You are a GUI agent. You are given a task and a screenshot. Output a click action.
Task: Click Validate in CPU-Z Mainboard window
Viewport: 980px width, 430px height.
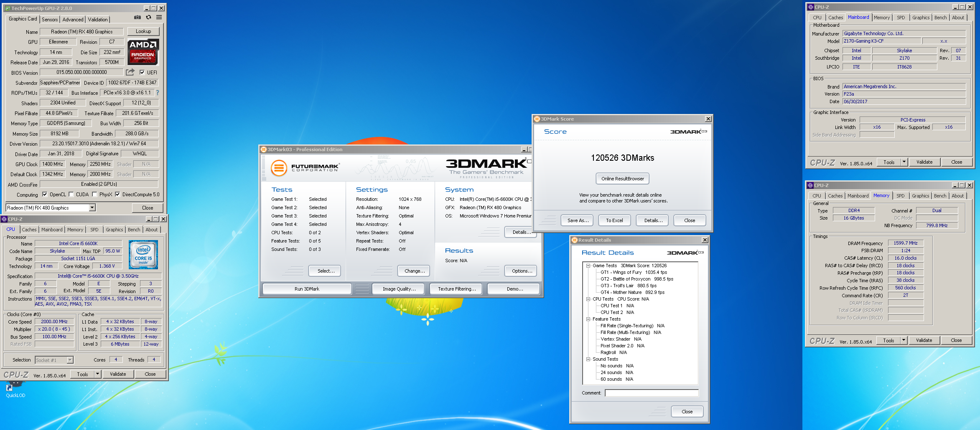click(x=924, y=162)
